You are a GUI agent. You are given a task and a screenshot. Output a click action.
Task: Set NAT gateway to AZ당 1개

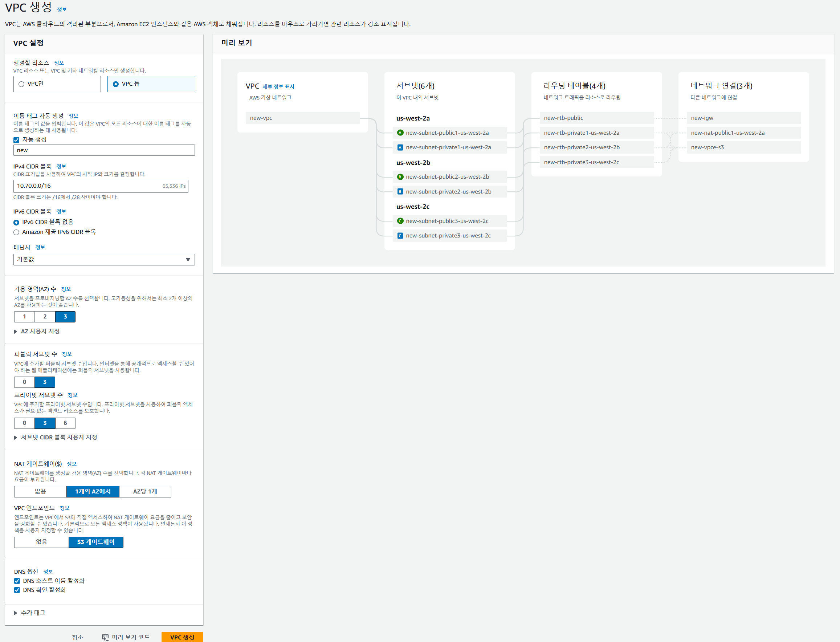pyautogui.click(x=145, y=491)
